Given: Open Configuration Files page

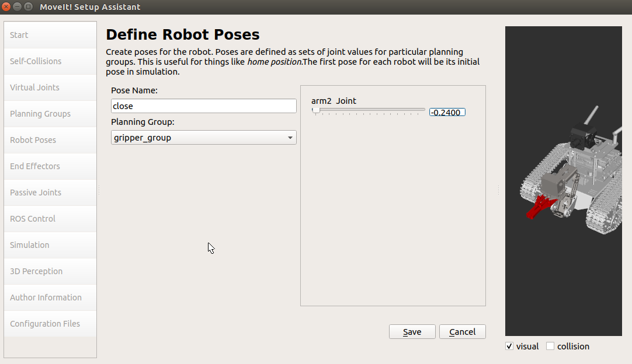Looking at the screenshot, I should 50,324.
